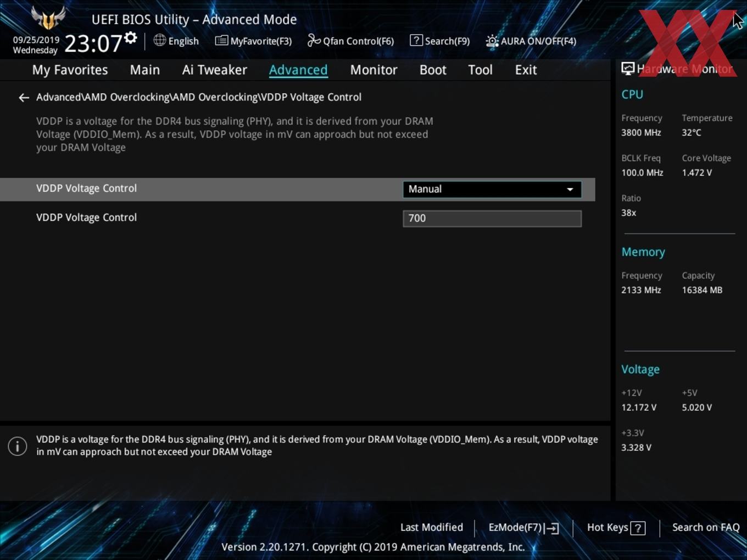Click the Memory section heading
This screenshot has width=747, height=560.
tap(643, 252)
